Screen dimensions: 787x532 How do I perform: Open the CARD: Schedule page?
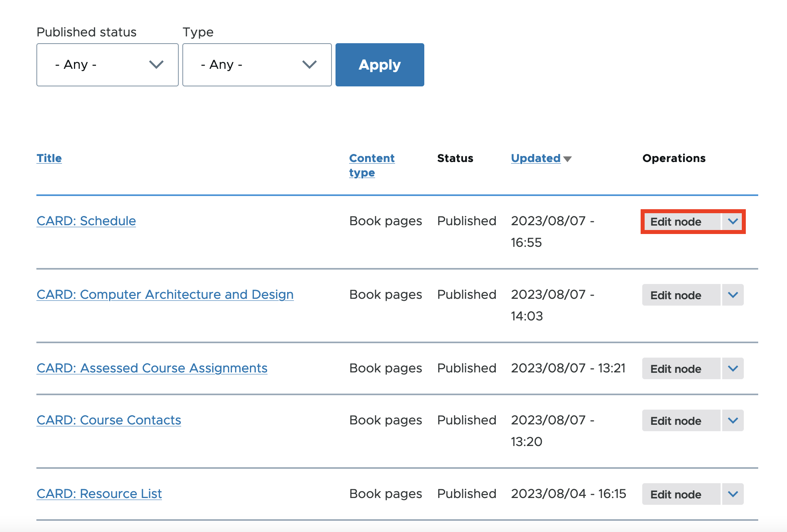[x=86, y=220]
